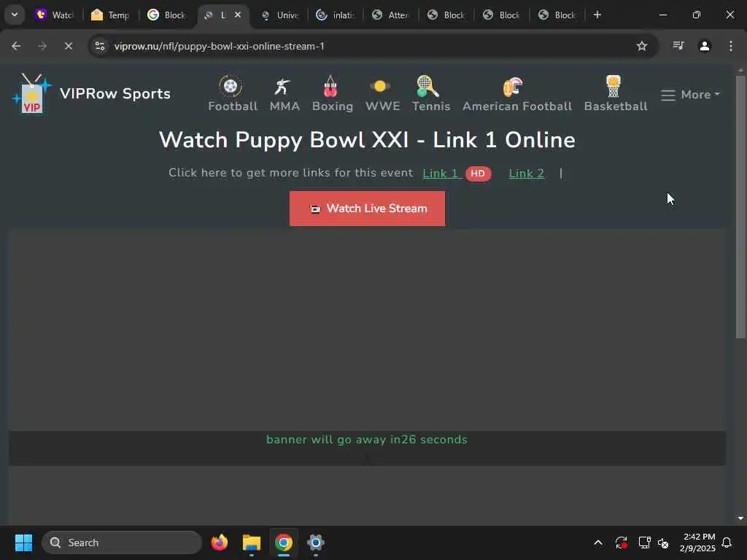Image resolution: width=747 pixels, height=560 pixels.
Task: Open the Football category icon
Action: point(231,86)
